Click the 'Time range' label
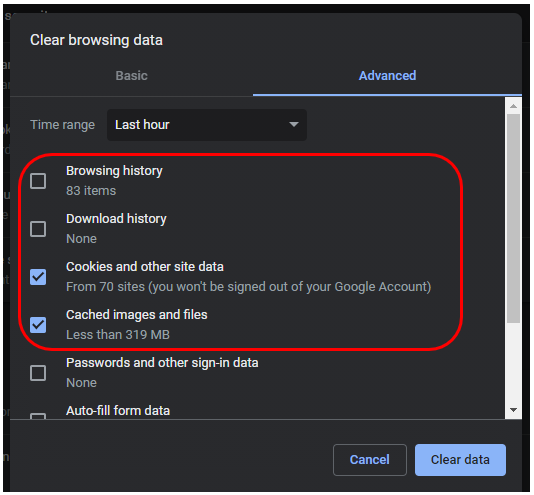The height and width of the screenshot is (495, 534). (62, 125)
